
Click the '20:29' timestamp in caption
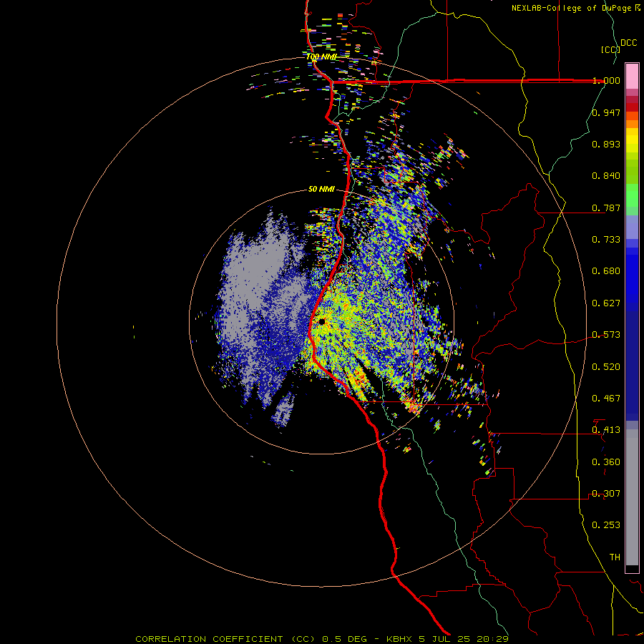tap(493, 639)
